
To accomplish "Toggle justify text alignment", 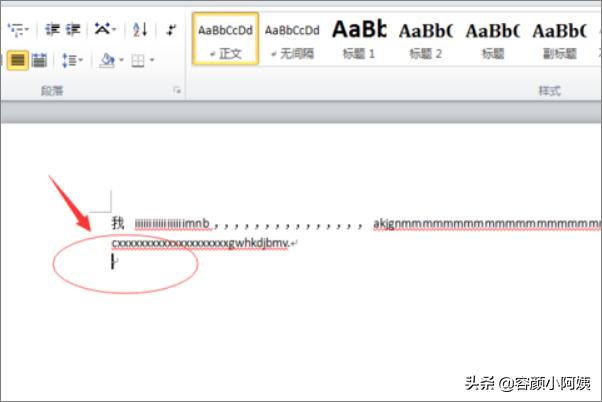I will 17,61.
